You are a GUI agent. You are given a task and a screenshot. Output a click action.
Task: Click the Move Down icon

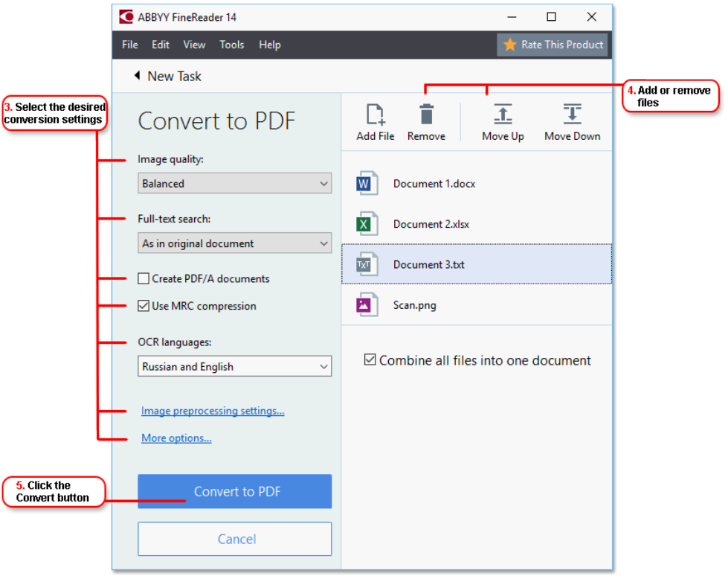[x=572, y=115]
